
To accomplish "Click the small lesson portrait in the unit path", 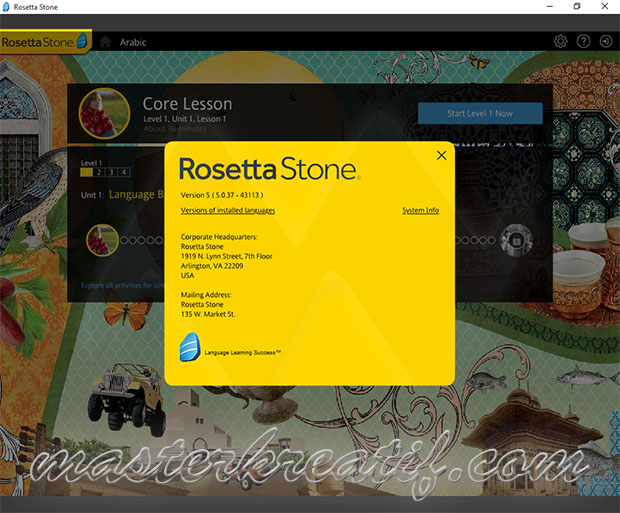I will (102, 240).
